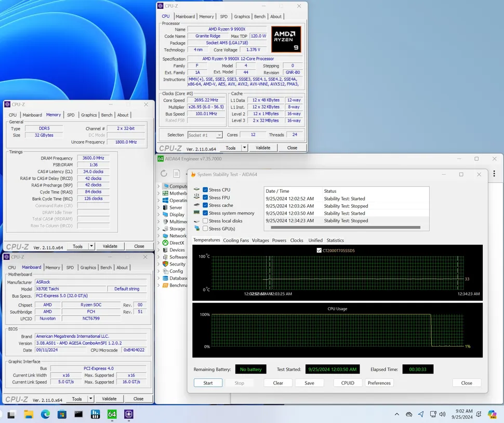504x423 pixels.
Task: Open the DirectX section in AIDA64
Action: point(171,243)
